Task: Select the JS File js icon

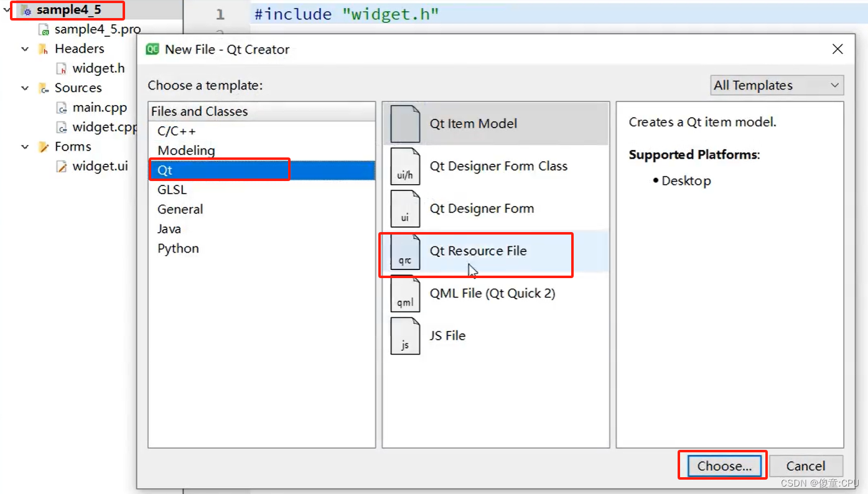Action: [405, 336]
